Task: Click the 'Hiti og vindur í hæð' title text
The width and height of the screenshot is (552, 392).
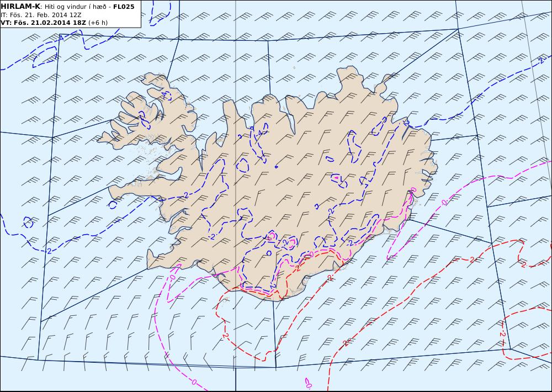Action: 76,7
